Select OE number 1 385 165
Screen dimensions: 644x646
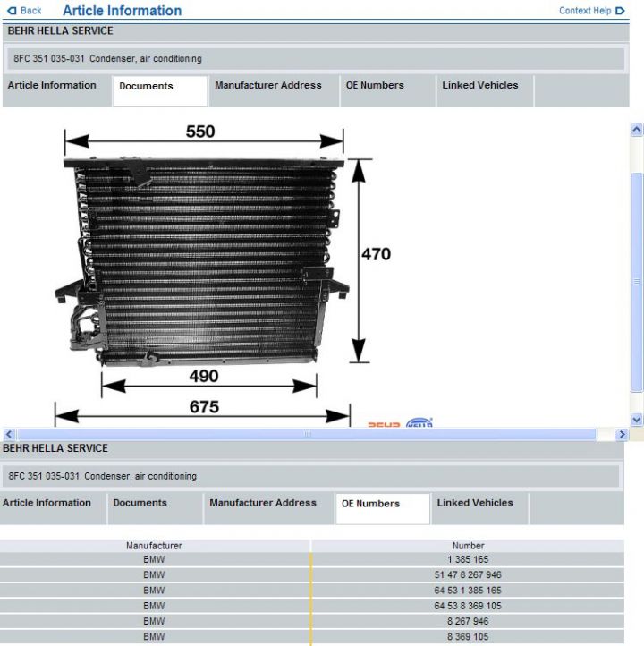click(x=468, y=559)
